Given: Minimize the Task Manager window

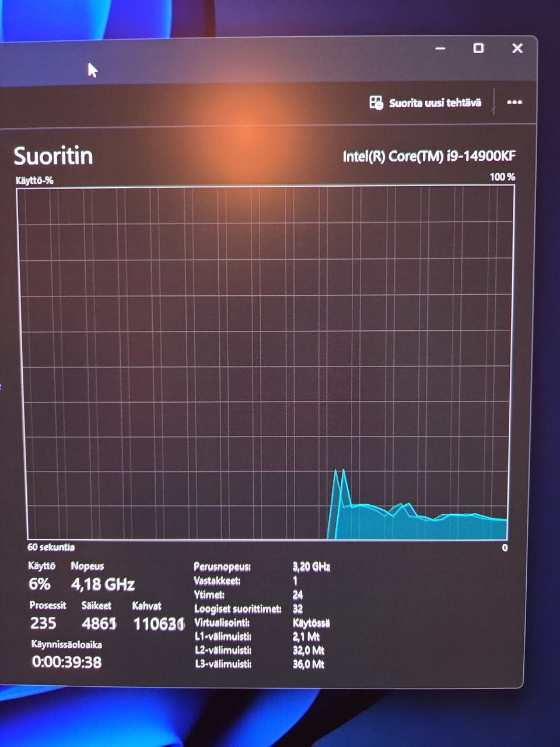Looking at the screenshot, I should point(440,48).
